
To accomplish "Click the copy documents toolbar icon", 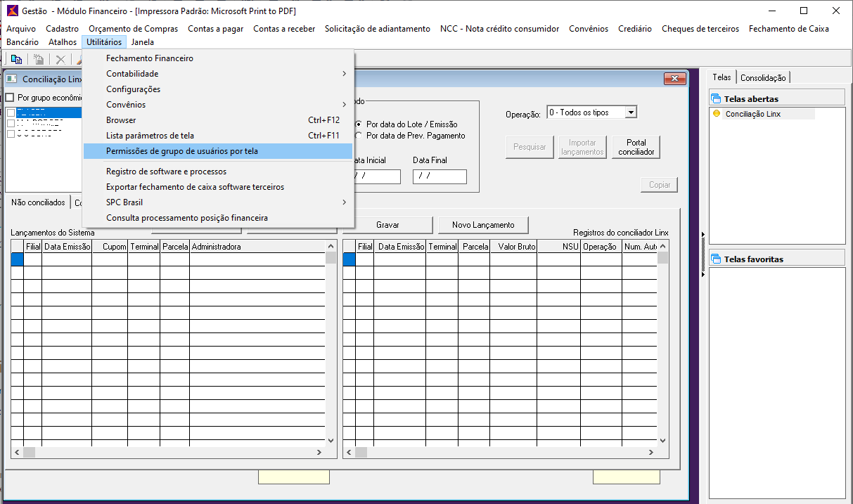I will tap(15, 60).
